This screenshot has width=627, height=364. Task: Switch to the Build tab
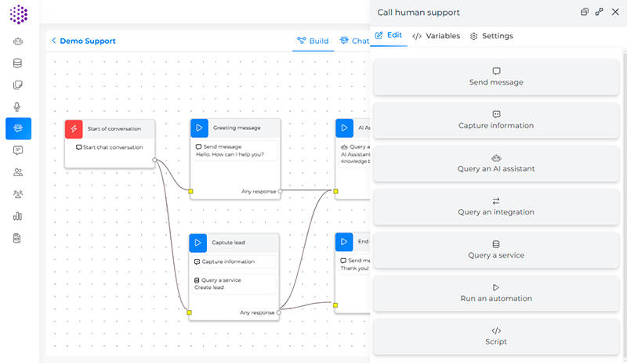pos(313,41)
